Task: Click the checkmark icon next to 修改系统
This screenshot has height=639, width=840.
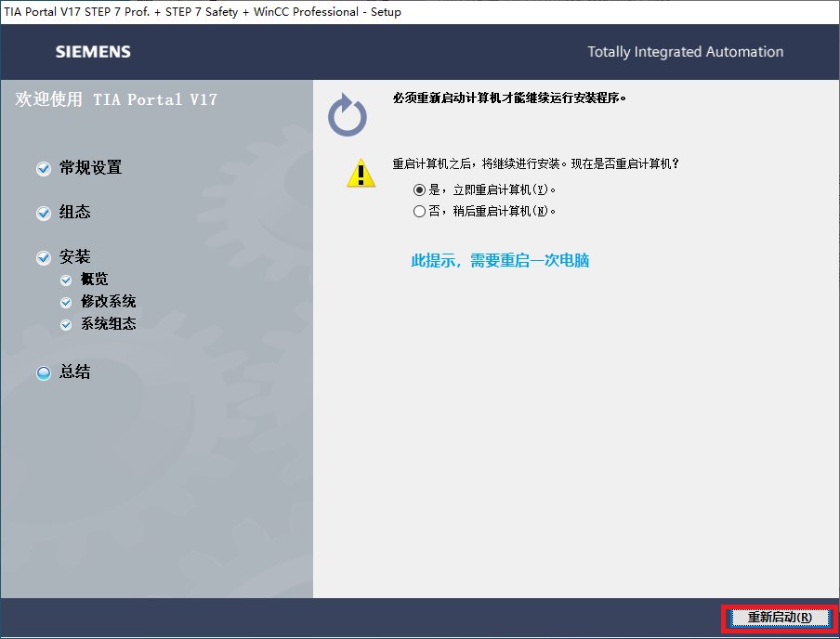Action: [x=66, y=303]
